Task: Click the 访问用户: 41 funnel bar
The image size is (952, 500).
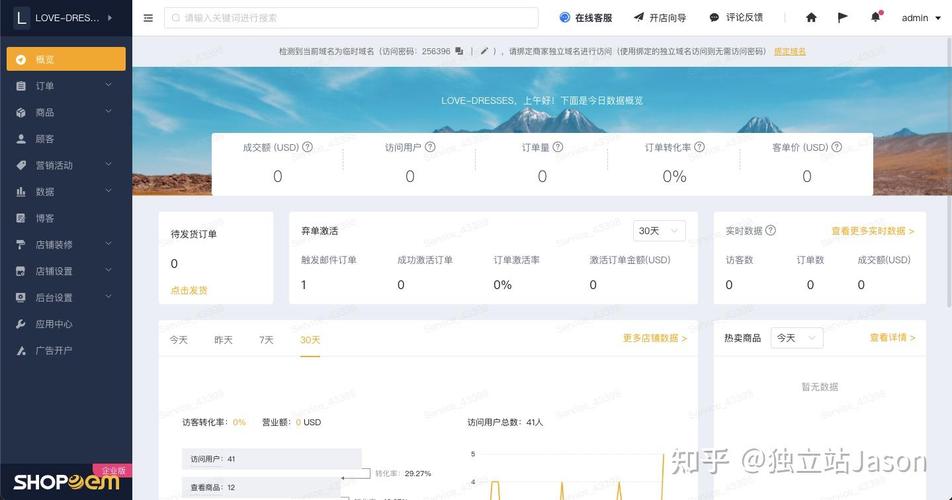Action: pyautogui.click(x=271, y=459)
